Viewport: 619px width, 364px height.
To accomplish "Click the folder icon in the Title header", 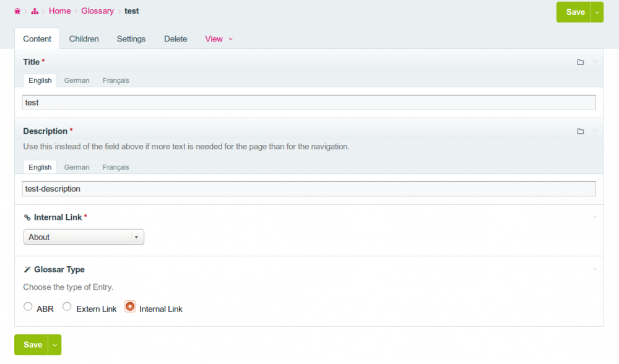I will (x=580, y=62).
